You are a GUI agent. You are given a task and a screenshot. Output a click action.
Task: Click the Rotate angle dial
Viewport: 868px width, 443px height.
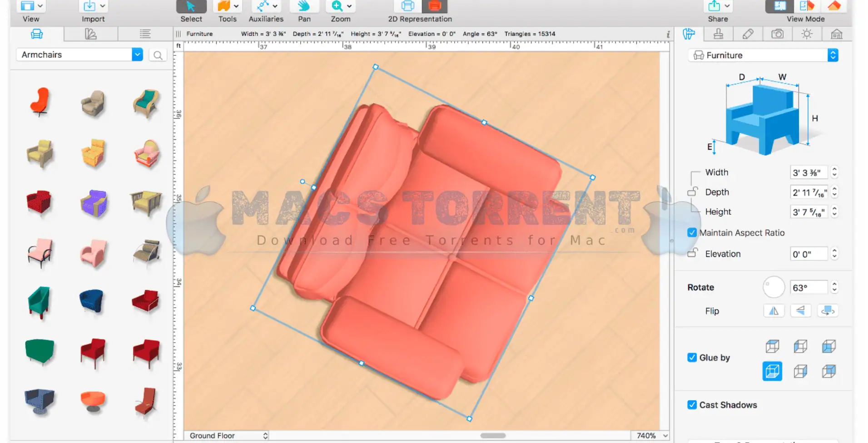click(774, 287)
